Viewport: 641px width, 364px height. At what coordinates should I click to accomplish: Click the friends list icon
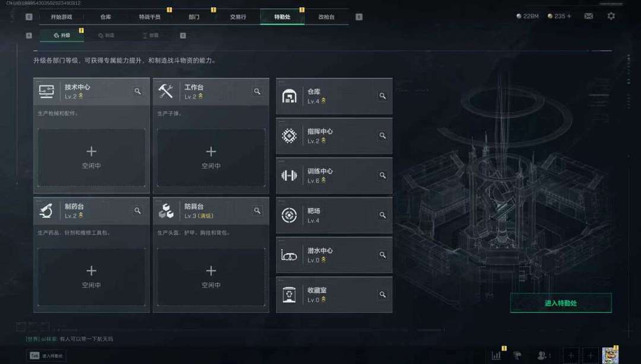(x=543, y=356)
